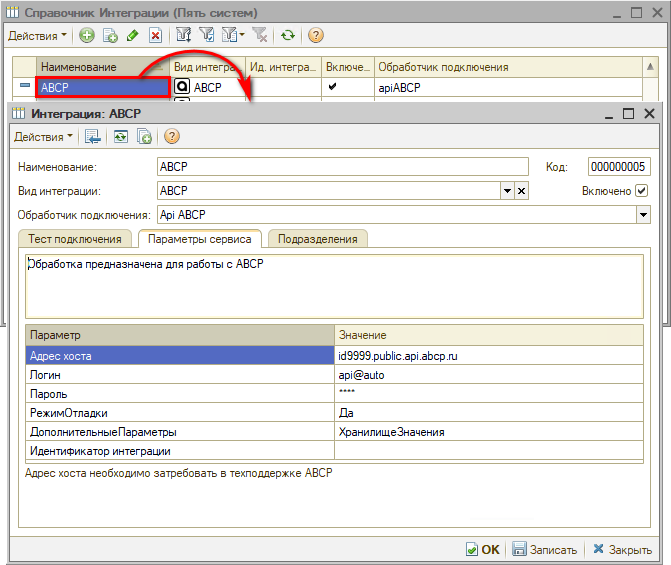Image resolution: width=671 pixels, height=565 pixels.
Task: Select ДополнительныеПараметры row
Action: point(180,432)
